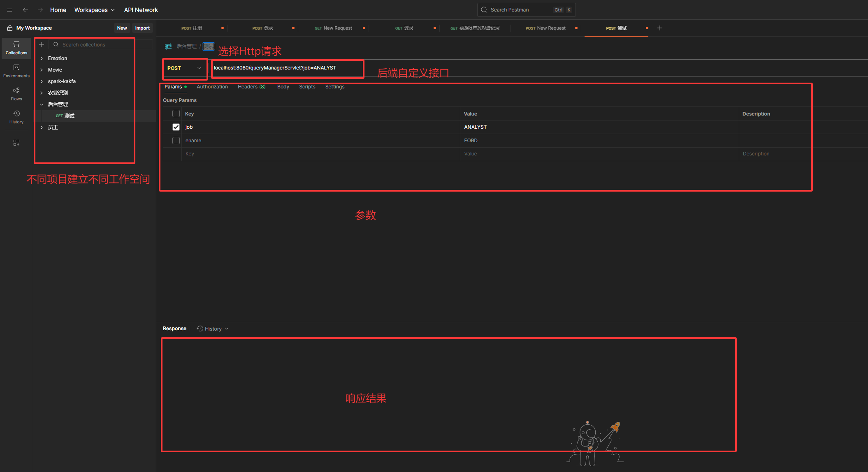
Task: Click the Import button
Action: click(x=142, y=28)
